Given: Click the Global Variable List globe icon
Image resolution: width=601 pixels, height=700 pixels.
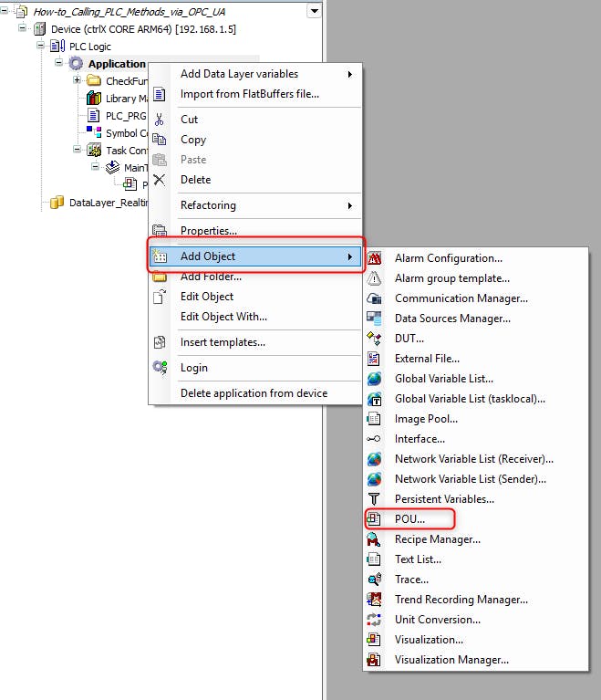Looking at the screenshot, I should click(374, 379).
